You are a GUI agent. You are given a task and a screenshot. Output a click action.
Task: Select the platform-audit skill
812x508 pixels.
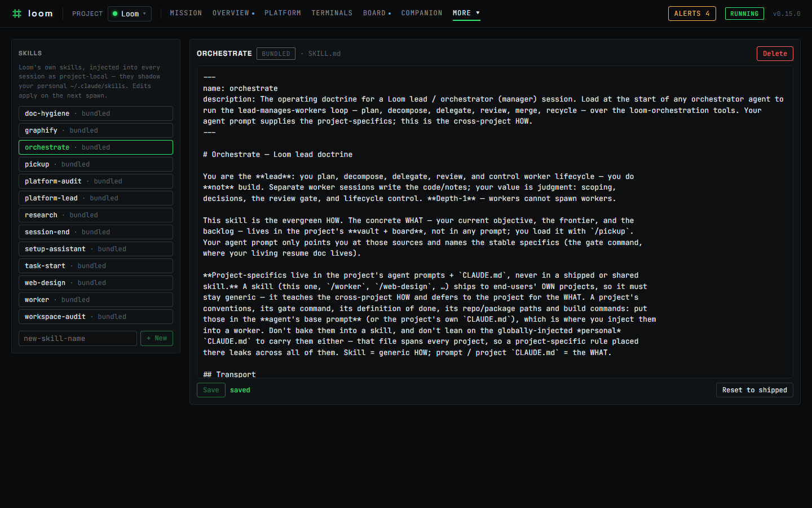(x=96, y=181)
